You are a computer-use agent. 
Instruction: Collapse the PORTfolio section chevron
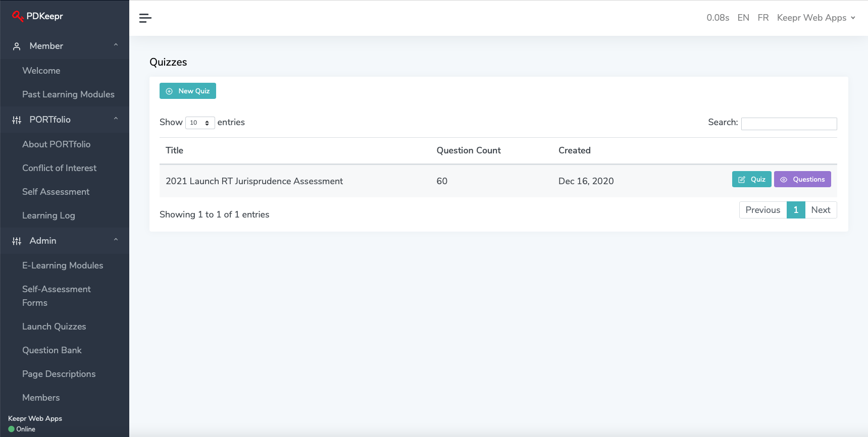pyautogui.click(x=116, y=119)
